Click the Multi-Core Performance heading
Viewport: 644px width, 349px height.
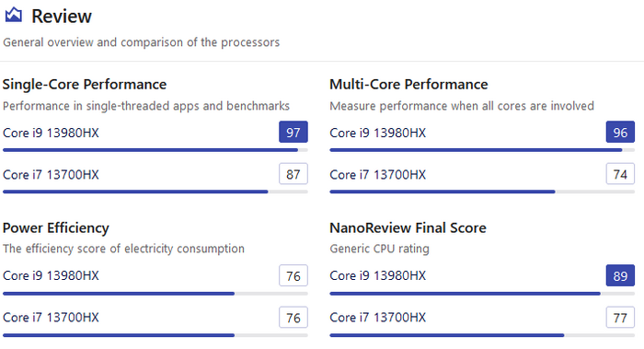(408, 85)
